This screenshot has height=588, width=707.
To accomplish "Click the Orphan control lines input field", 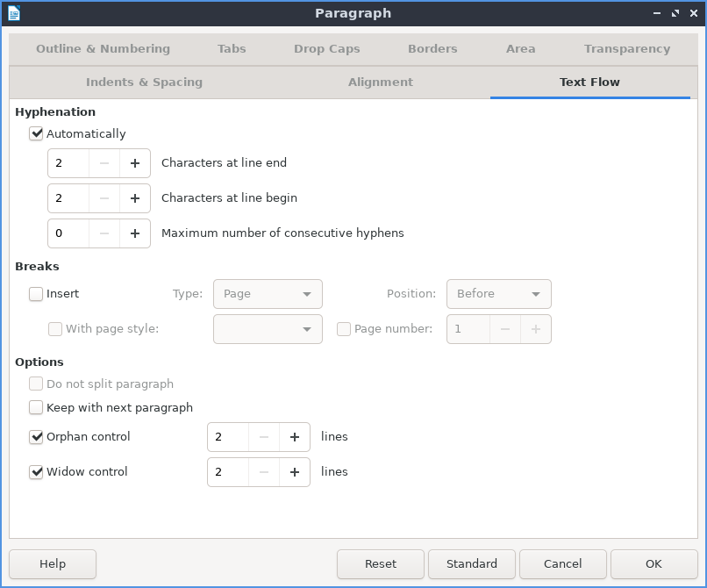I will [229, 437].
